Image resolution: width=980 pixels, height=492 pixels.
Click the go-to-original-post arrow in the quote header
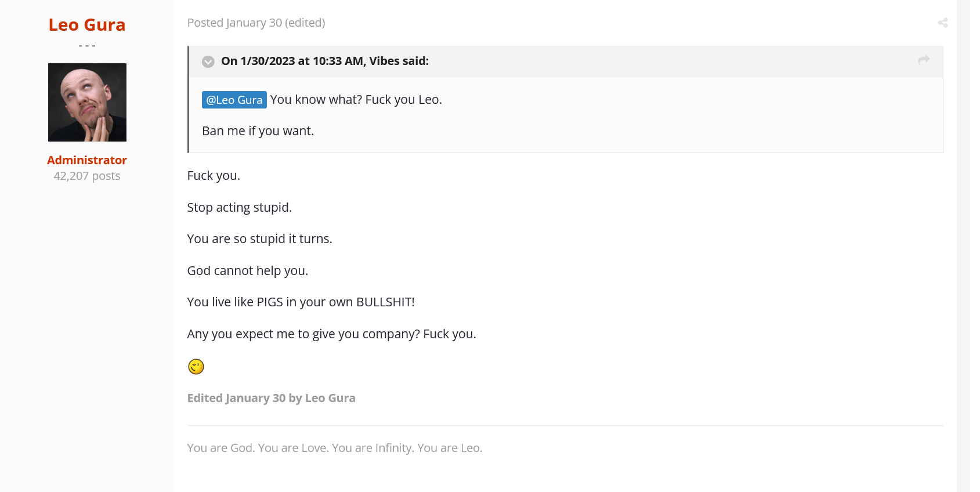[x=924, y=60]
